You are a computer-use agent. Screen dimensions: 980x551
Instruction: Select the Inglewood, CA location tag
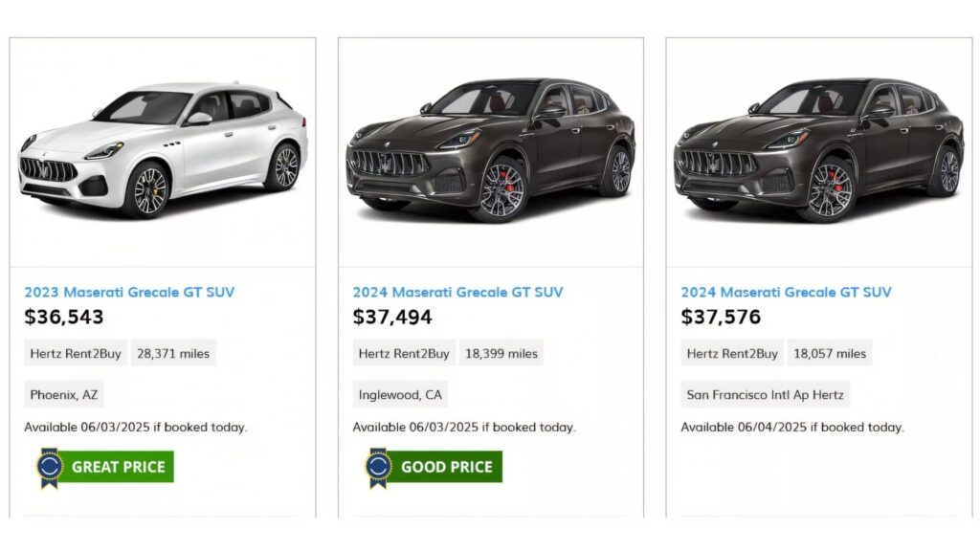coord(400,394)
